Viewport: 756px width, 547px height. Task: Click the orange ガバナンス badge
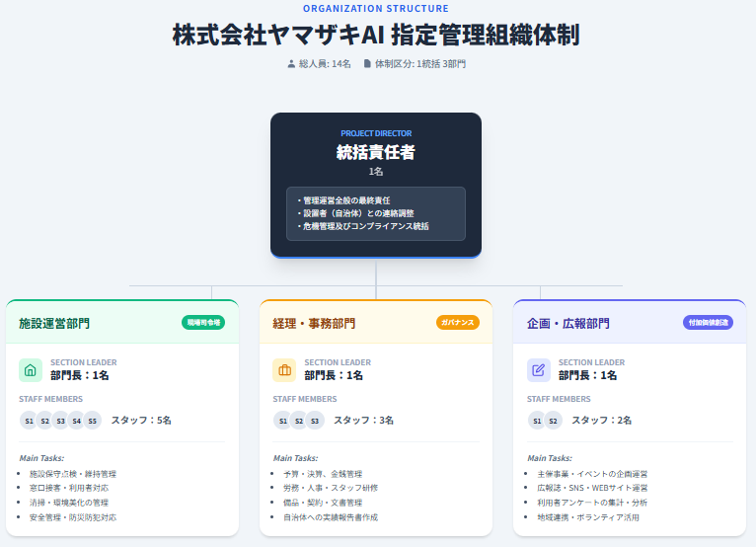click(x=458, y=323)
